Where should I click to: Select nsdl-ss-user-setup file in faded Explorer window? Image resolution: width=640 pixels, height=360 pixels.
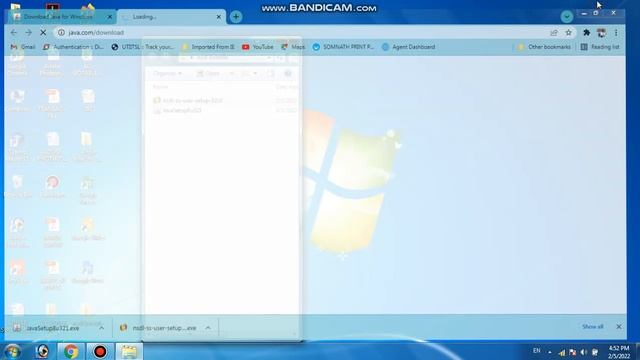(x=188, y=100)
